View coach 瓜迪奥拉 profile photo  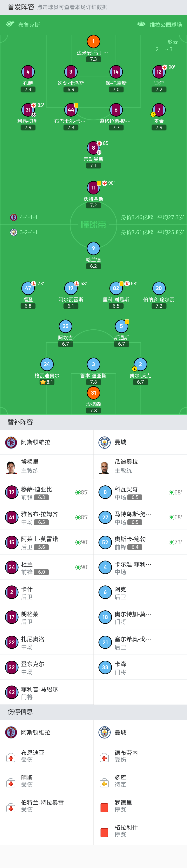coord(105,467)
